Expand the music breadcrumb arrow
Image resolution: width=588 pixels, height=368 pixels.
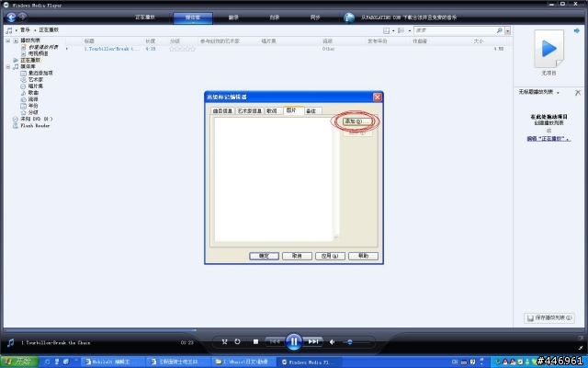[x=35, y=30]
